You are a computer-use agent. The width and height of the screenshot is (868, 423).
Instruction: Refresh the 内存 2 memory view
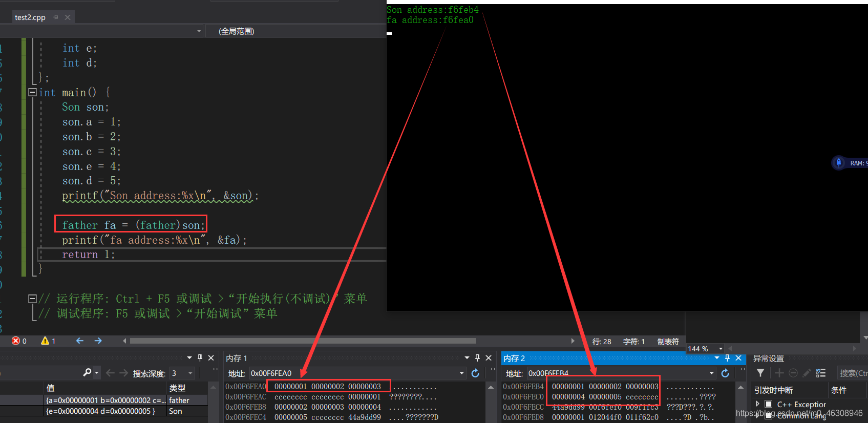tap(725, 373)
